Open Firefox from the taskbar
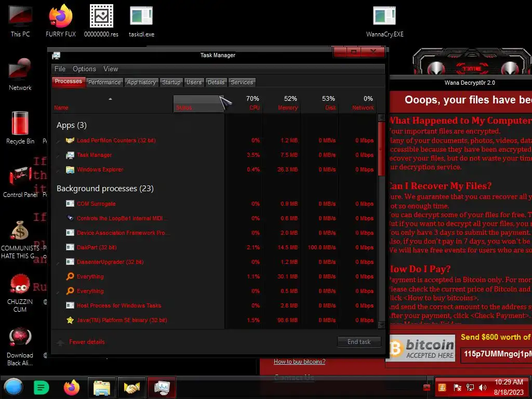 point(72,387)
